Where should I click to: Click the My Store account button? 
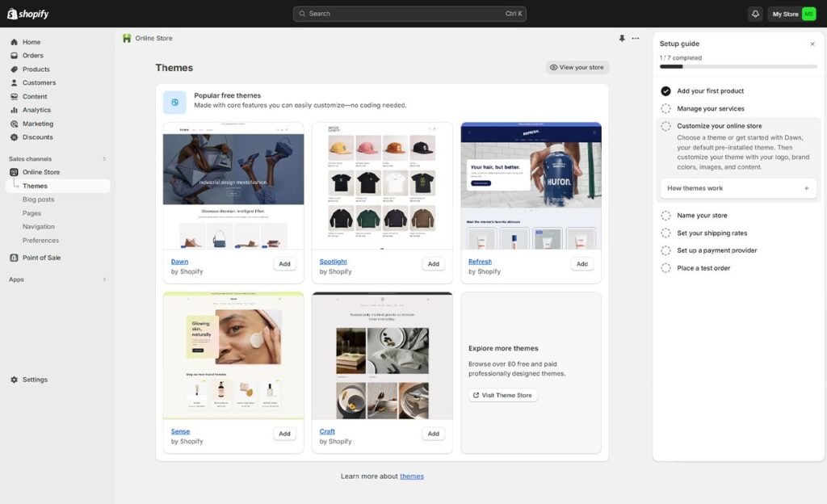pyautogui.click(x=792, y=14)
